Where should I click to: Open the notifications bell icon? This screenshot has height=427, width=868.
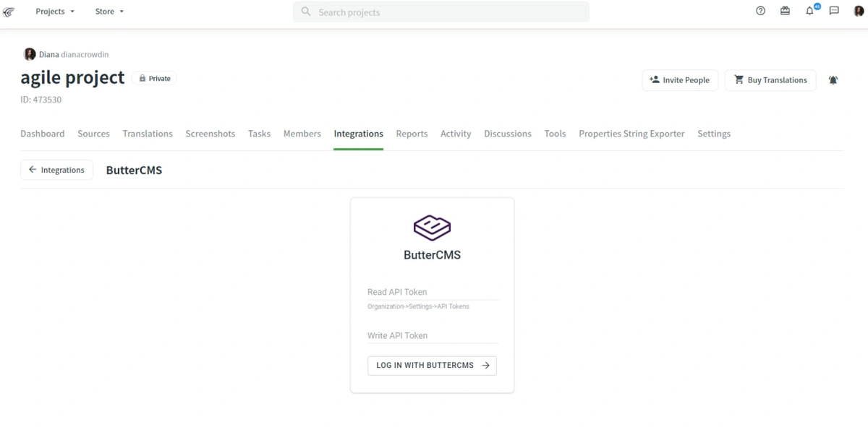(810, 12)
